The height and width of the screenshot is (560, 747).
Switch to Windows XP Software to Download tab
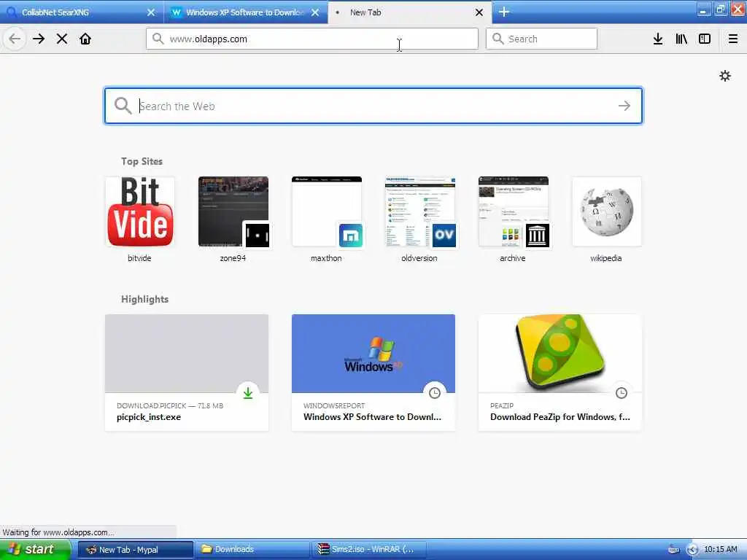(x=246, y=12)
